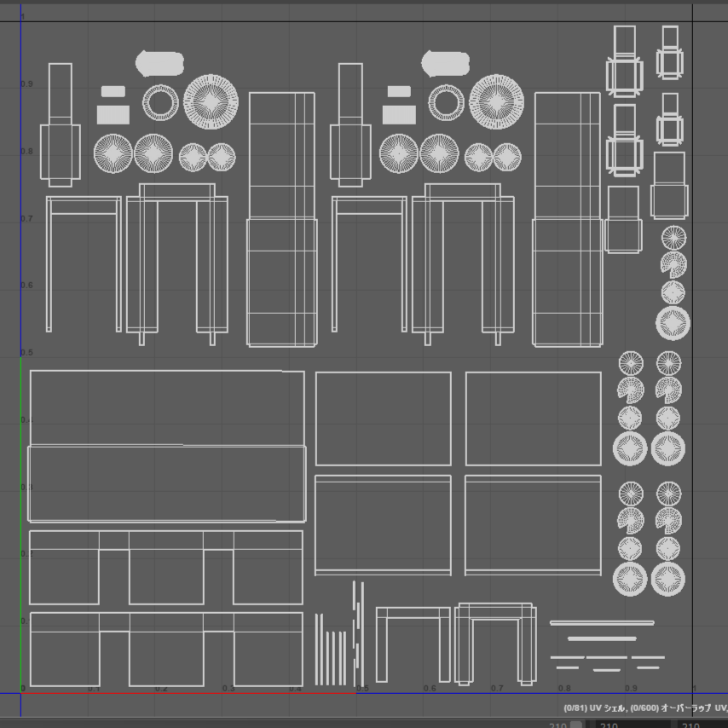Select the leftmost vertical strip shell at bottom center
Screen dimensions: 728x728
[x=317, y=648]
